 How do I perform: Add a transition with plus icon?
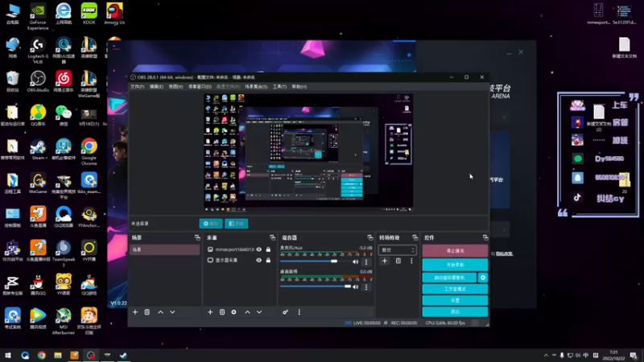pos(385,261)
